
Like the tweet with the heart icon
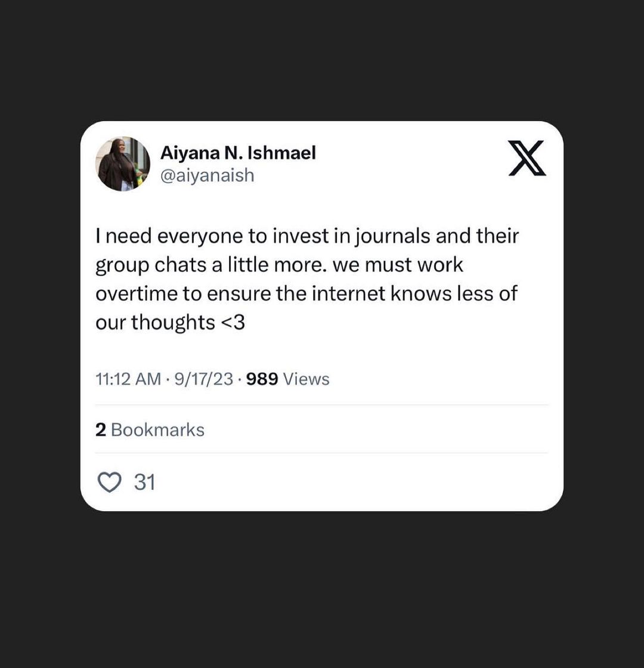109,482
